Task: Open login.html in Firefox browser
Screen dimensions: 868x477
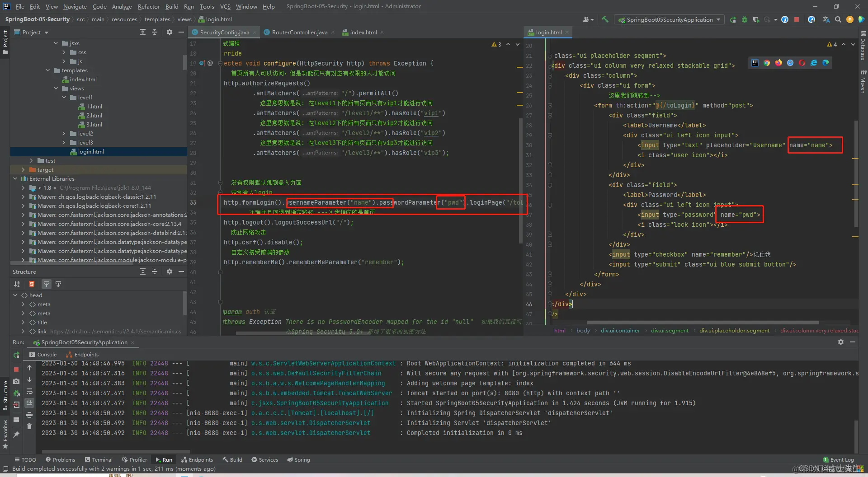Action: pos(778,63)
